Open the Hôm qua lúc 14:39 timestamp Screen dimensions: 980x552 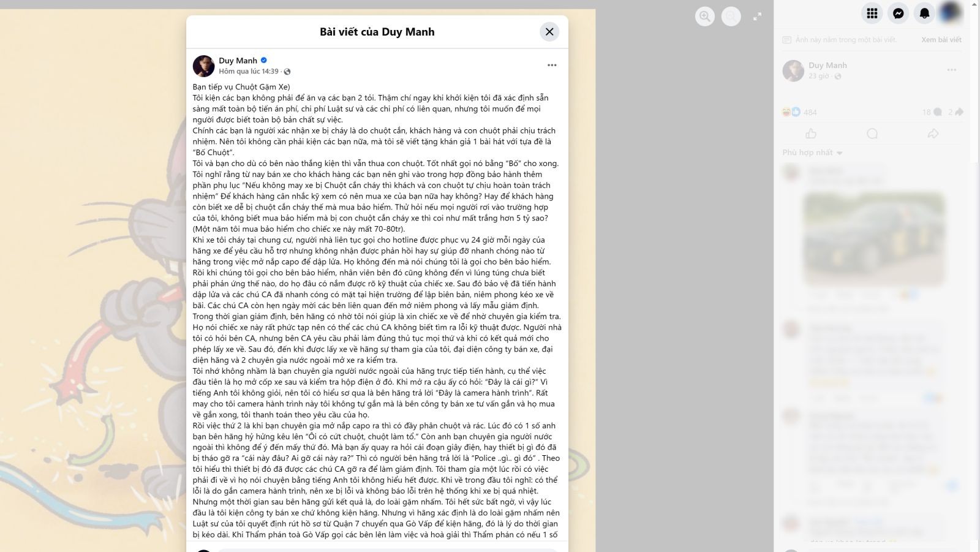click(249, 72)
